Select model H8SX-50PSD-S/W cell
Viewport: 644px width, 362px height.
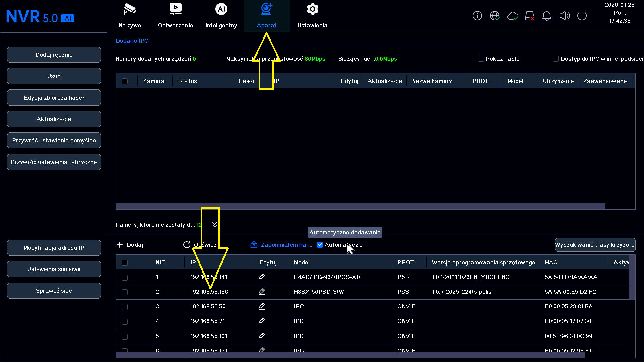(319, 292)
